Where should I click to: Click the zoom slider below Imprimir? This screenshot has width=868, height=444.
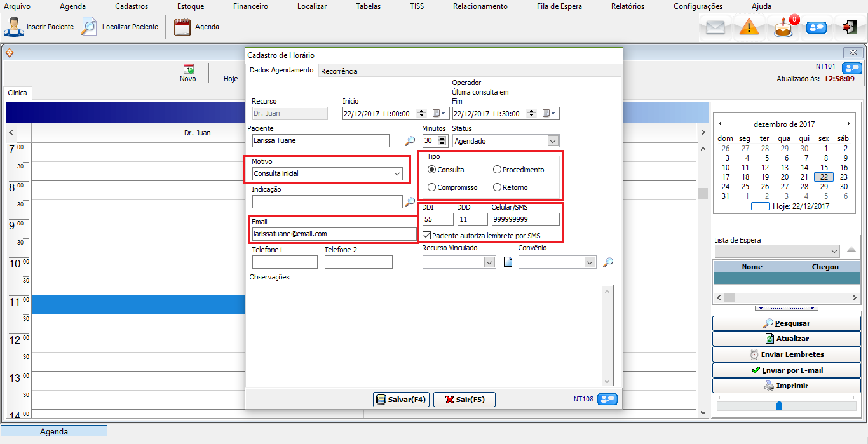pyautogui.click(x=779, y=406)
